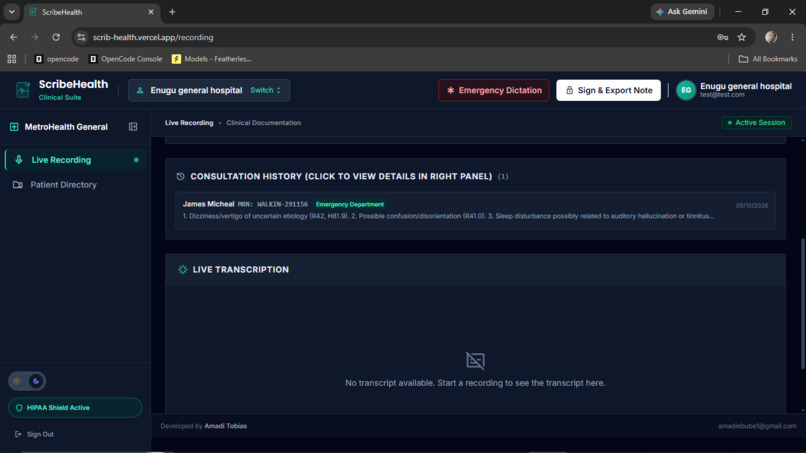Image resolution: width=806 pixels, height=453 pixels.
Task: Click the MRN WALKIN-291156 text
Action: (273, 205)
